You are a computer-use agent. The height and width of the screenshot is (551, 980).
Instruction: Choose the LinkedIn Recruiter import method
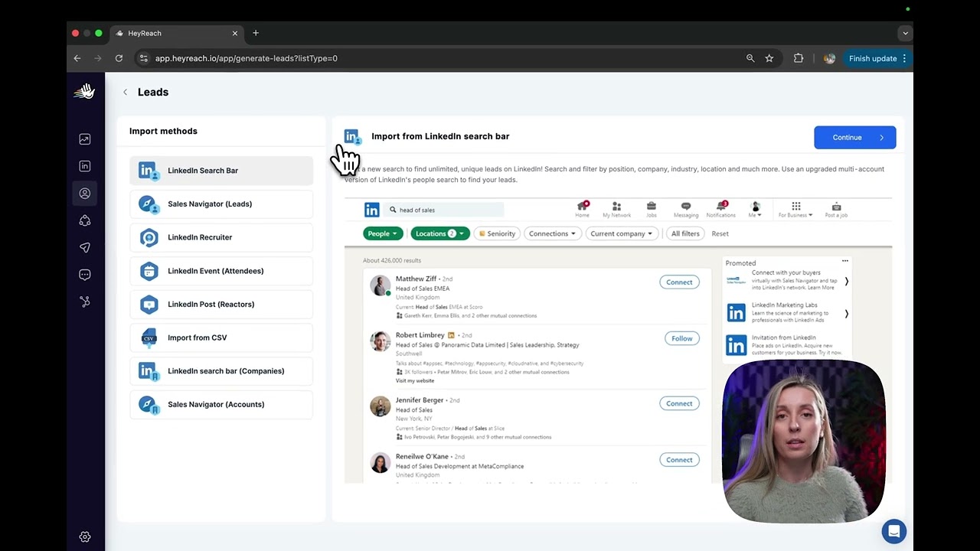pyautogui.click(x=221, y=237)
